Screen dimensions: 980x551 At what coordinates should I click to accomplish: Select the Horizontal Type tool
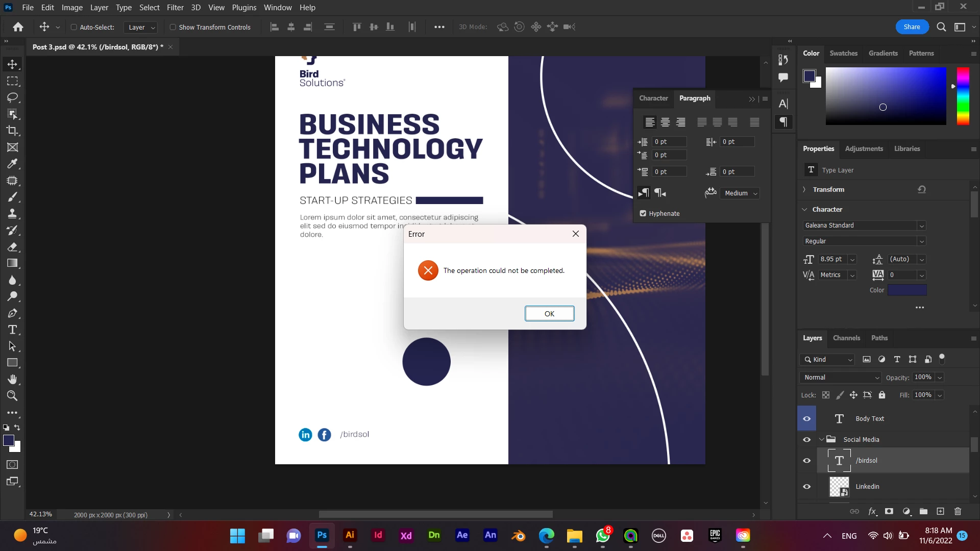point(12,330)
